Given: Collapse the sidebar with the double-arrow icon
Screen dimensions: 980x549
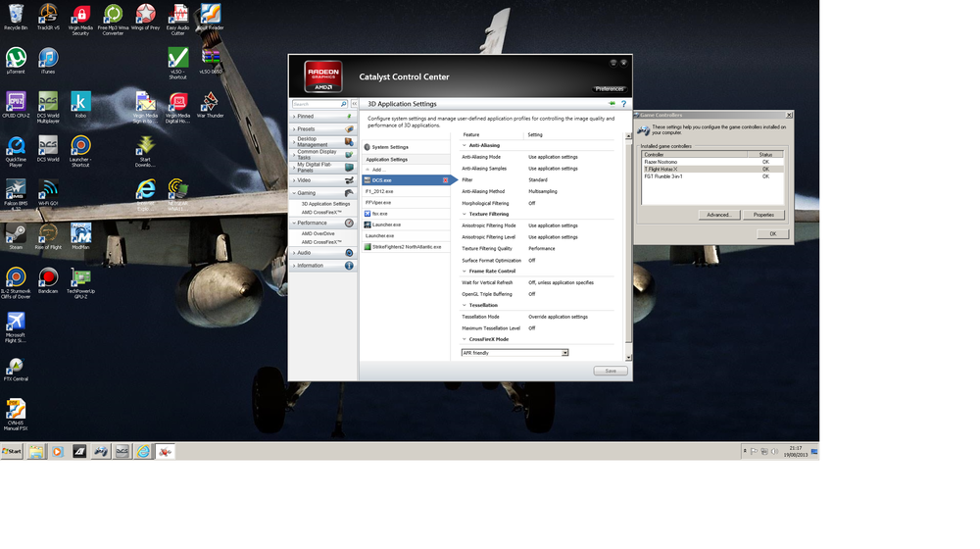Looking at the screenshot, I should click(355, 104).
